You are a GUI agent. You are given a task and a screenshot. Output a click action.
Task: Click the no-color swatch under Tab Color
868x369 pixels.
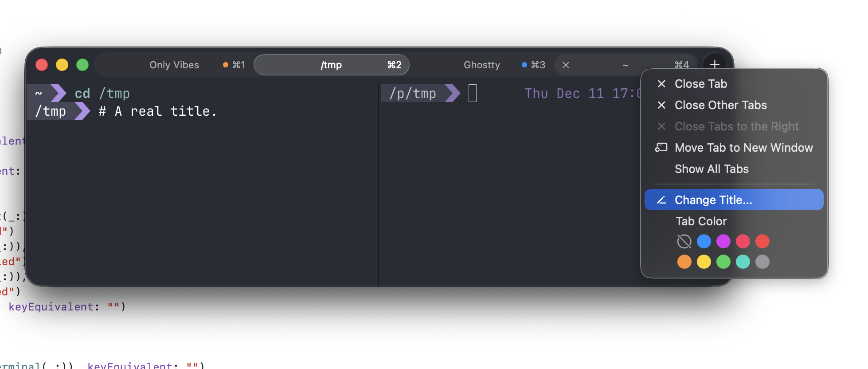pos(684,241)
